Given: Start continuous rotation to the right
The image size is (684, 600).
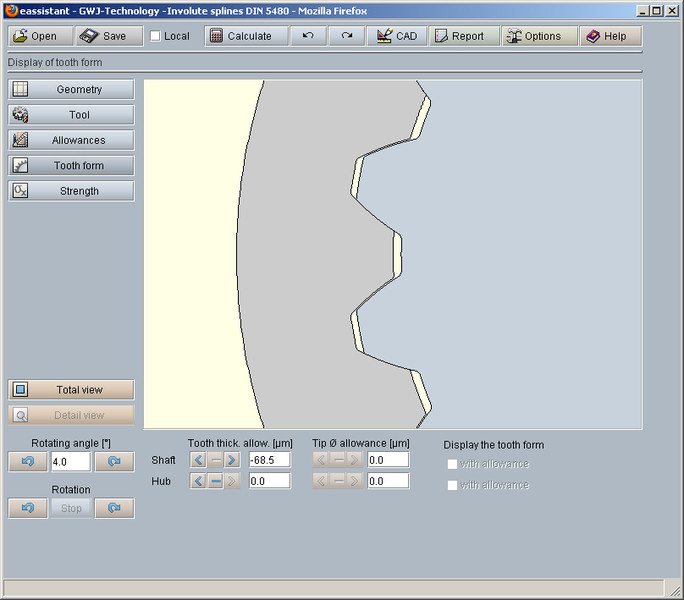Looking at the screenshot, I should point(114,508).
